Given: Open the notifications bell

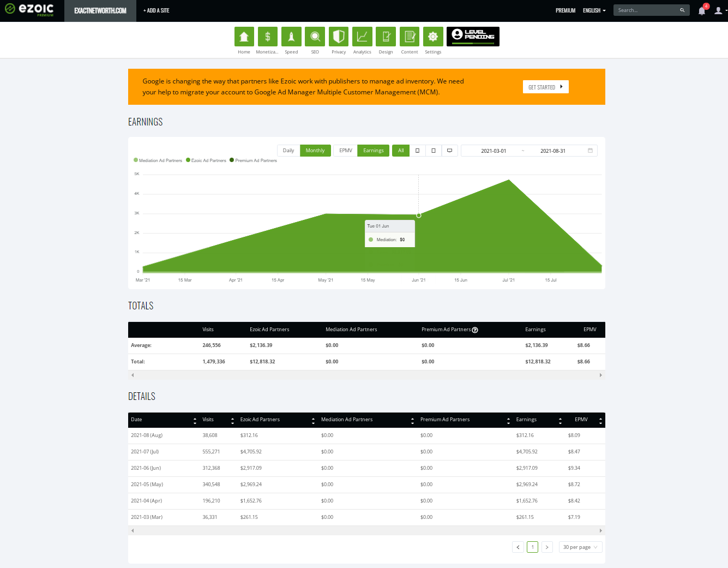Looking at the screenshot, I should (x=702, y=10).
